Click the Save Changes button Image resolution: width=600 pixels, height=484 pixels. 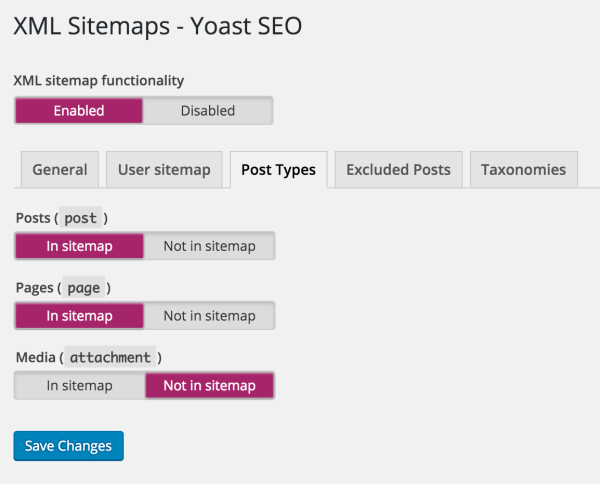tap(68, 445)
